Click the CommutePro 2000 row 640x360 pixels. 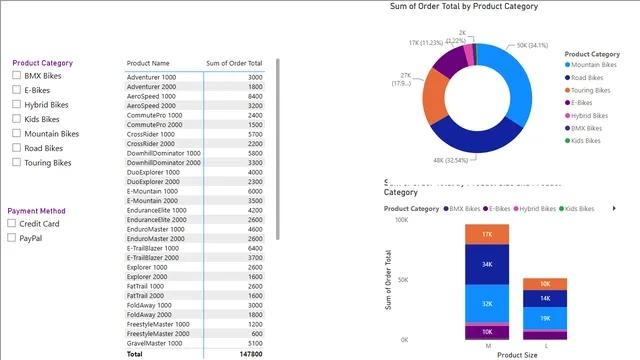[x=194, y=124]
